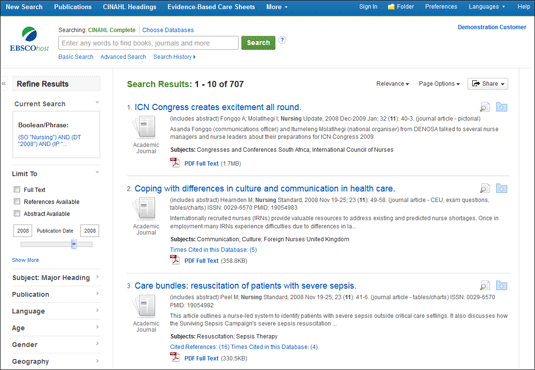The height and width of the screenshot is (370, 535).
Task: Open the Share dropdown button
Action: 488,84
